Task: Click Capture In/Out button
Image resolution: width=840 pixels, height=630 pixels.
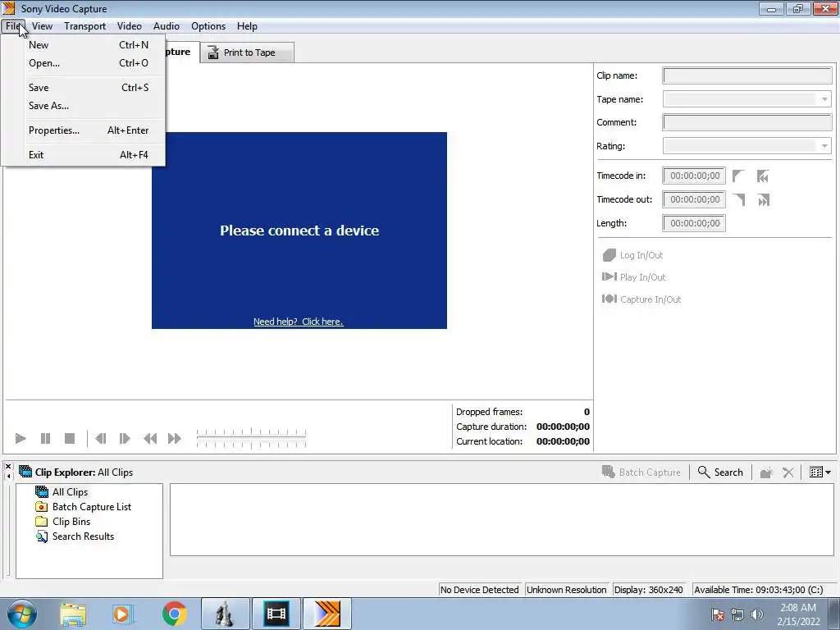Action: 641,299
